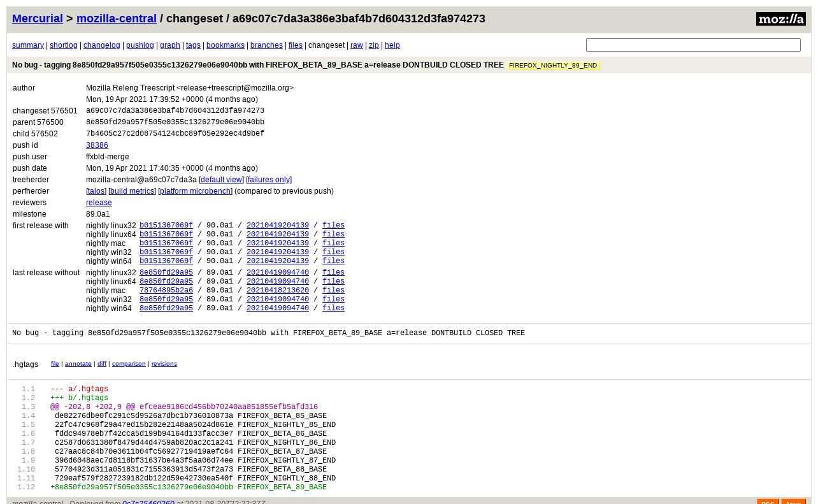The height and width of the screenshot is (504, 818).
Task: Click the Mozilla logo
Action: pyautogui.click(x=780, y=19)
